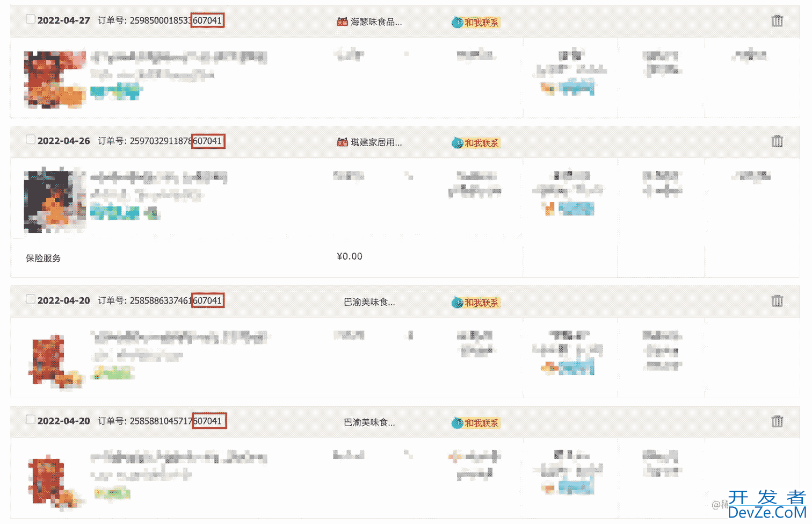Tick the checkbox for order dated 2022-04-27

coord(31,19)
